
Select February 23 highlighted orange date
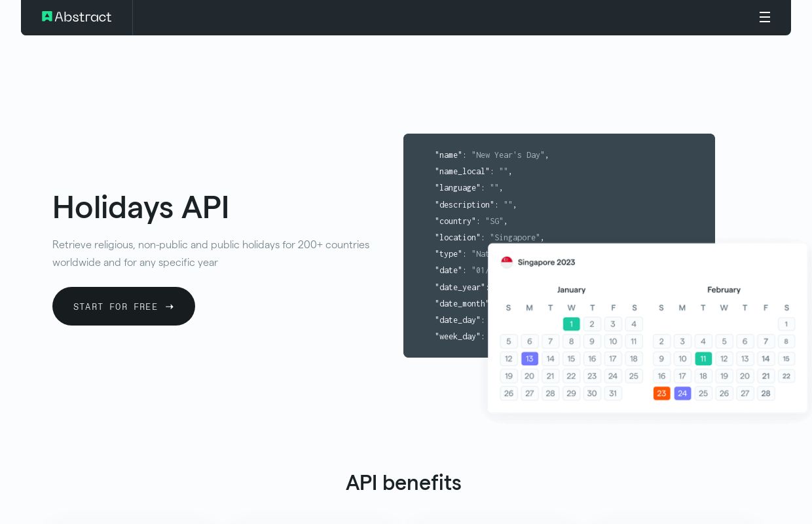[661, 394]
